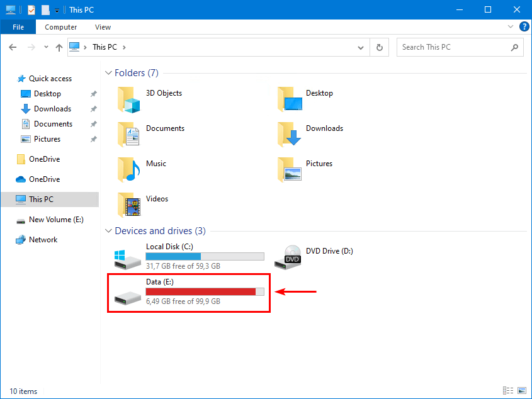Click the pin icon beside sidebar Documents
This screenshot has height=399, width=532.
pyautogui.click(x=94, y=124)
